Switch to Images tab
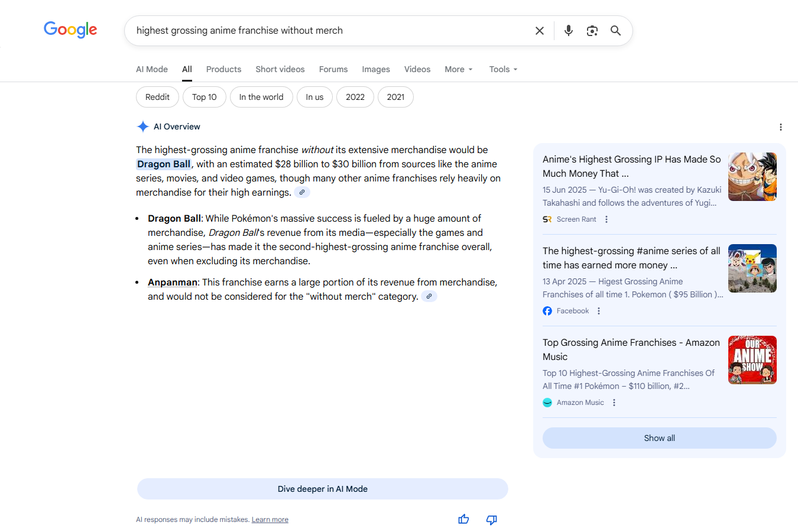Screen dimensions: 798x532 pyautogui.click(x=376, y=69)
